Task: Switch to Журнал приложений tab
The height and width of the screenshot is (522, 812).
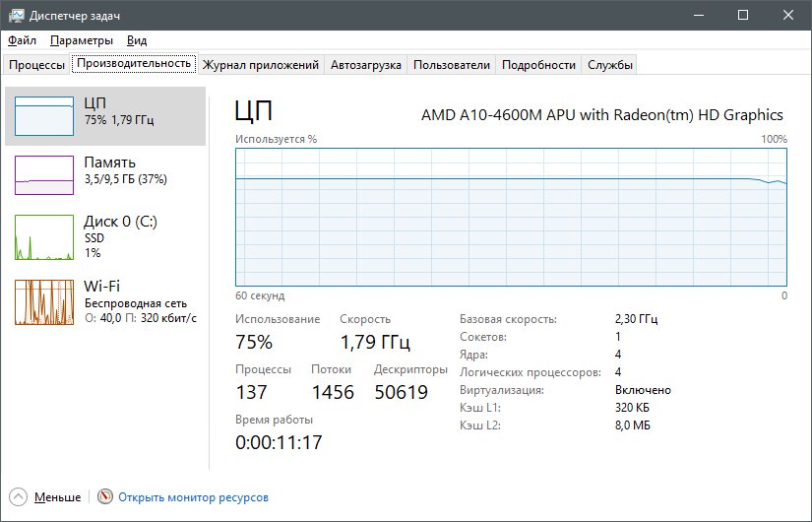Action: click(x=261, y=65)
